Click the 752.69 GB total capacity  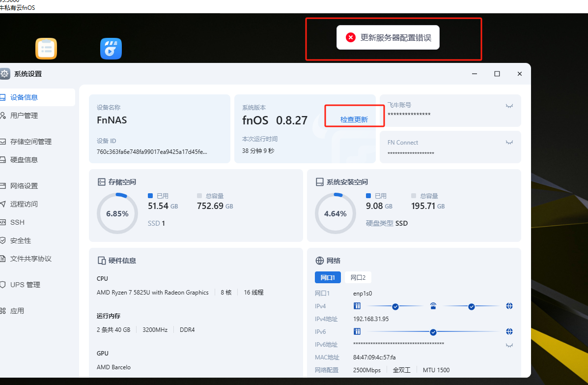point(215,206)
